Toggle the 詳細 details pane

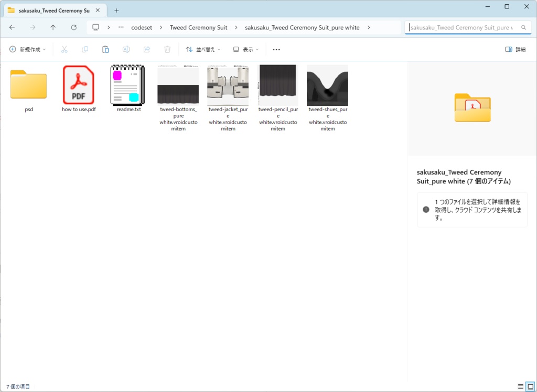tap(515, 49)
